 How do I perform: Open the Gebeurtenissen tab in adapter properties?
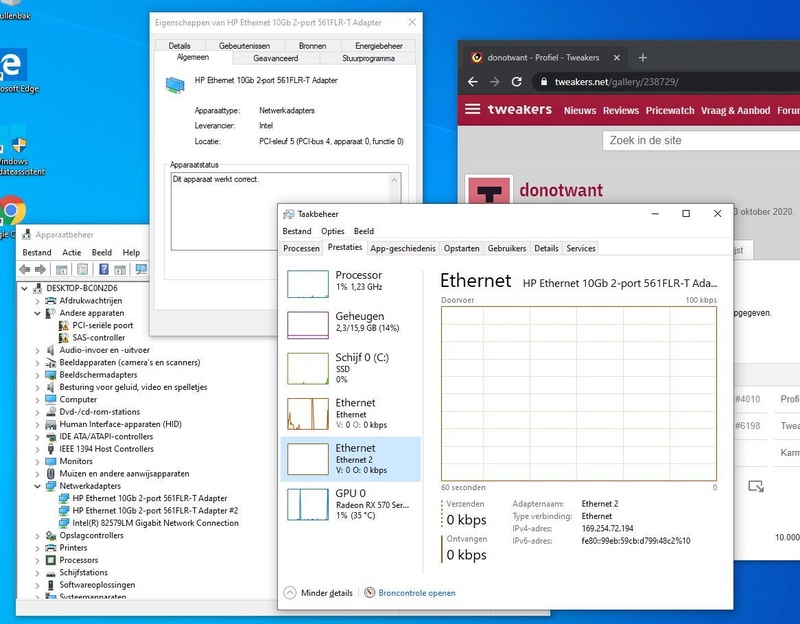pos(244,46)
